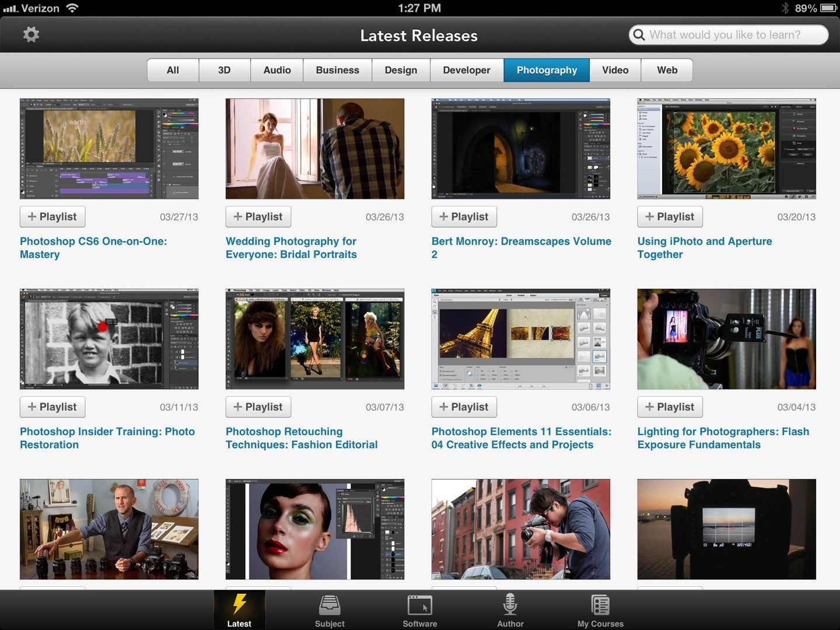This screenshot has height=630, width=840.
Task: Show the Design category
Action: [401, 70]
